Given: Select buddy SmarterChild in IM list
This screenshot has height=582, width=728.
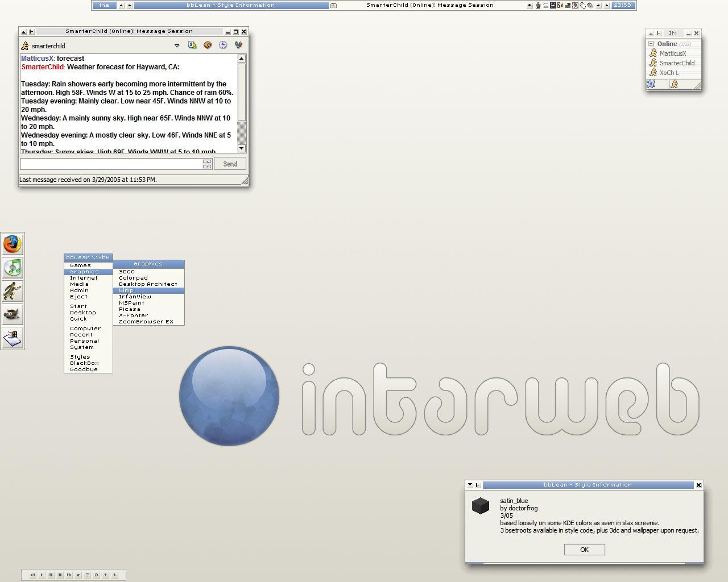Looking at the screenshot, I should point(677,63).
